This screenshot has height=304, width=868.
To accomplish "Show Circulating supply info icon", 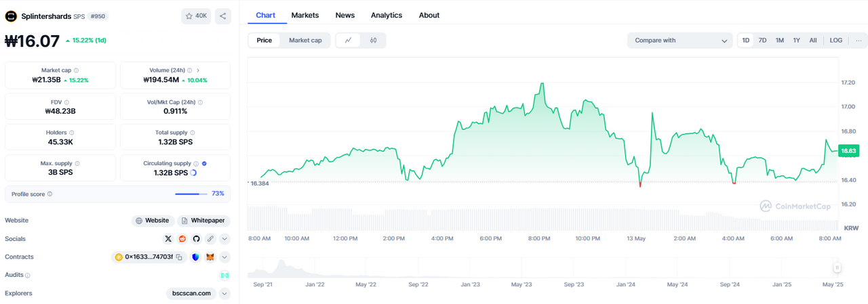I will (197, 163).
